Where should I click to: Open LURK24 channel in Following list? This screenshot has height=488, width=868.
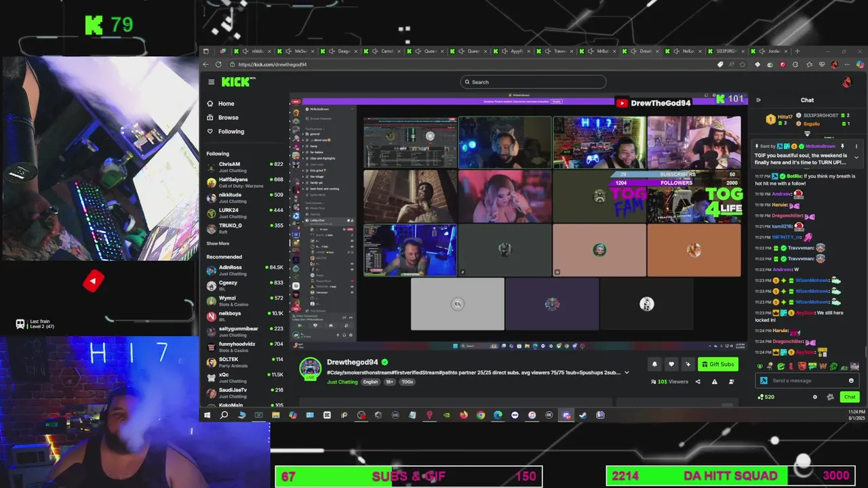coord(245,213)
